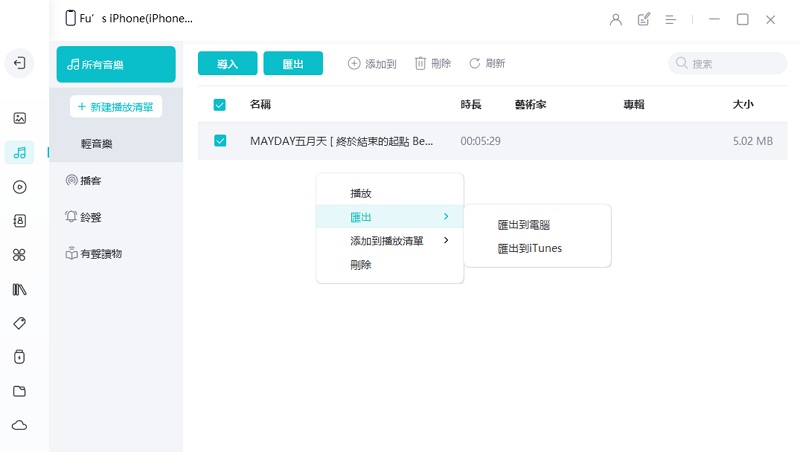Click the song title MAYDAY五月天
The image size is (800, 452).
coord(341,141)
